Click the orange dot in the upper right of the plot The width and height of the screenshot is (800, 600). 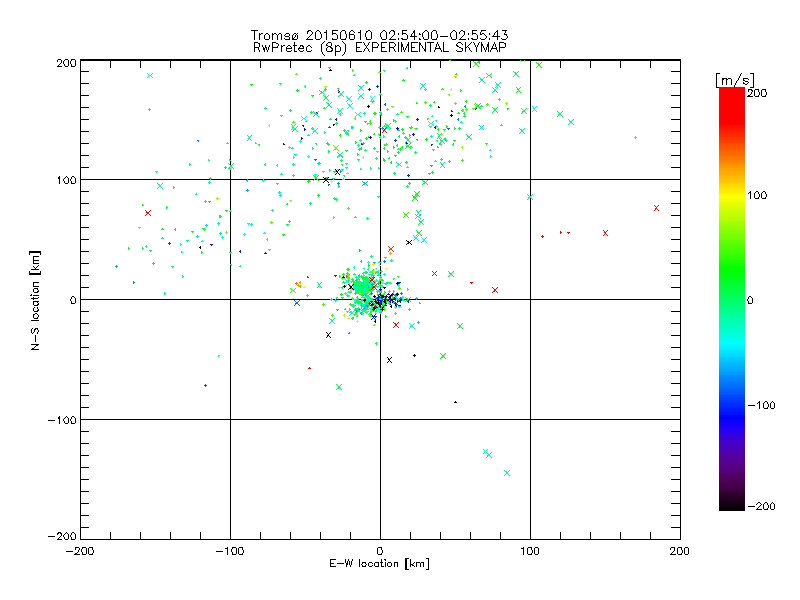(635, 138)
